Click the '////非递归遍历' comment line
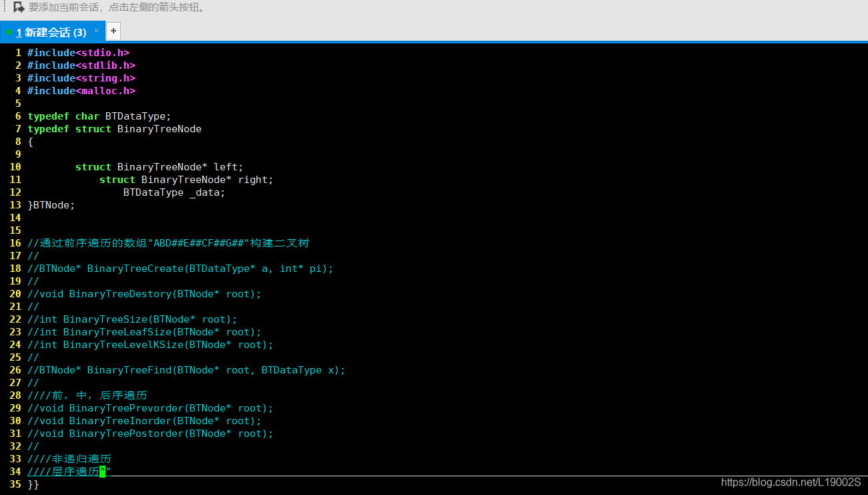Image resolution: width=868 pixels, height=495 pixels. [69, 459]
